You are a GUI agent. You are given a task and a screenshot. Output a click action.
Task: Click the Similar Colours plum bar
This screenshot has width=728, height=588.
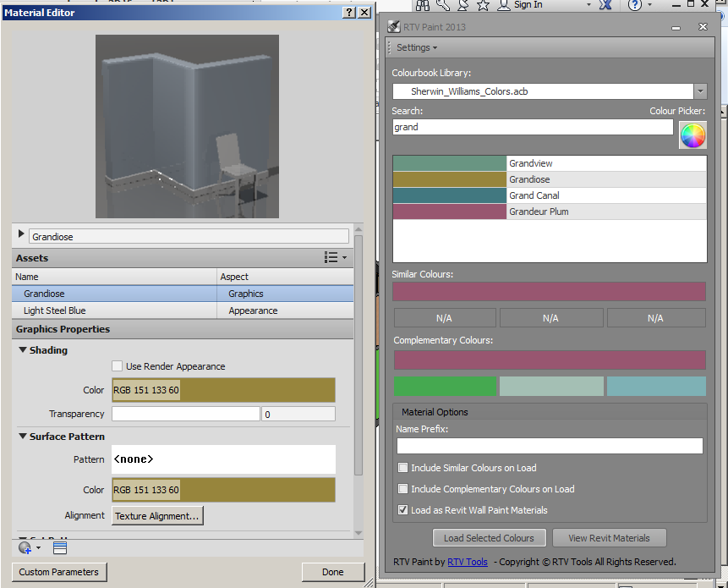[x=550, y=292]
